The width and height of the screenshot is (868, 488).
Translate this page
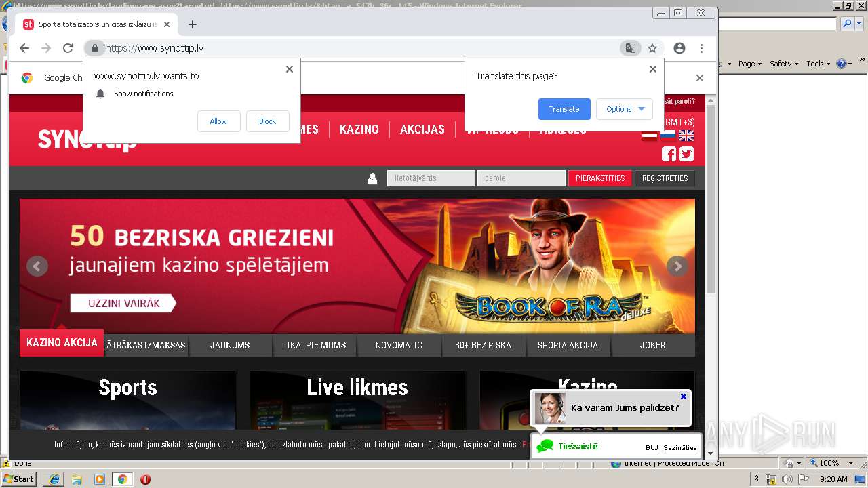pyautogui.click(x=564, y=109)
